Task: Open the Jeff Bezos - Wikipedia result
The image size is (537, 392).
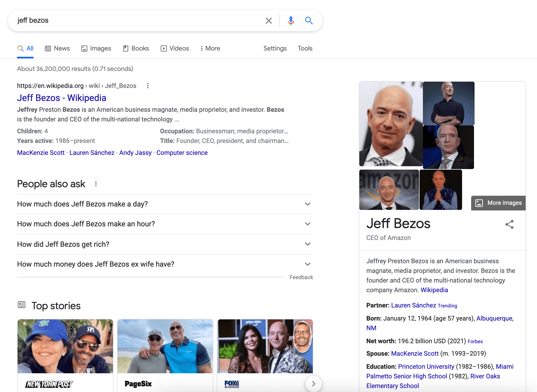Action: 62,98
